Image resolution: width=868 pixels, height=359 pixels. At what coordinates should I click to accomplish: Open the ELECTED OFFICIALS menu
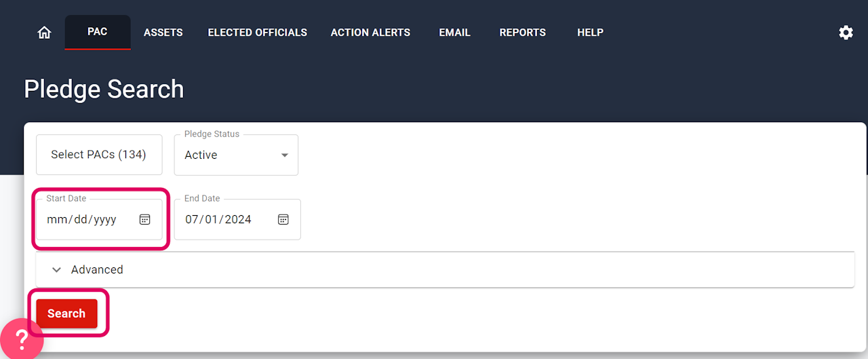[258, 33]
